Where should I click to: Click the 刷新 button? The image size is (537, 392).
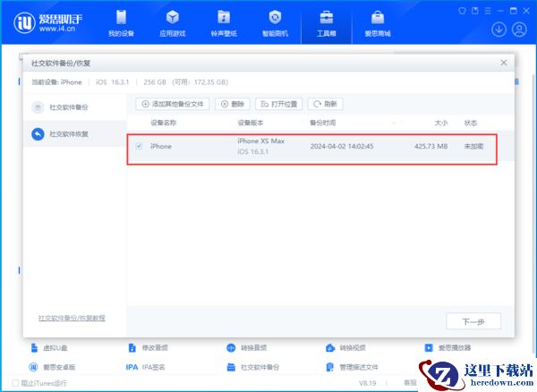pos(326,104)
